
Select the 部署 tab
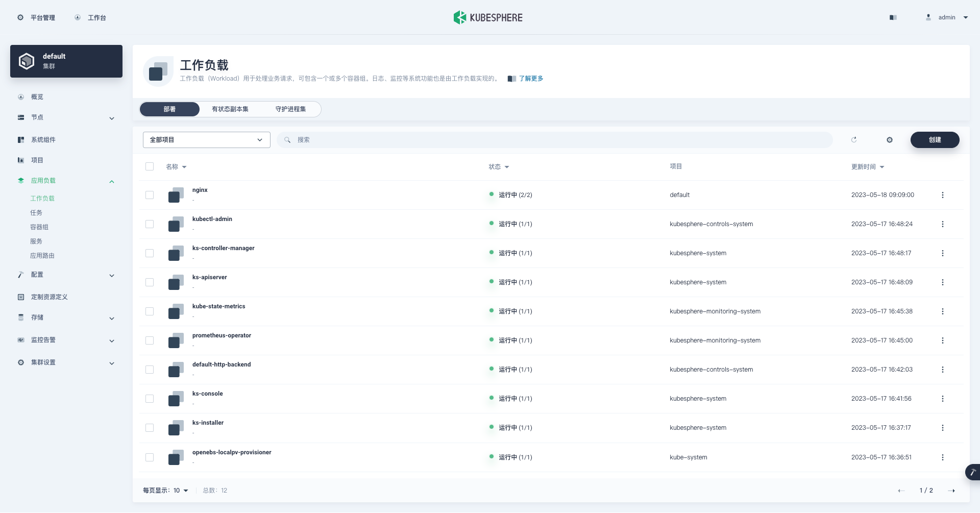coord(169,109)
